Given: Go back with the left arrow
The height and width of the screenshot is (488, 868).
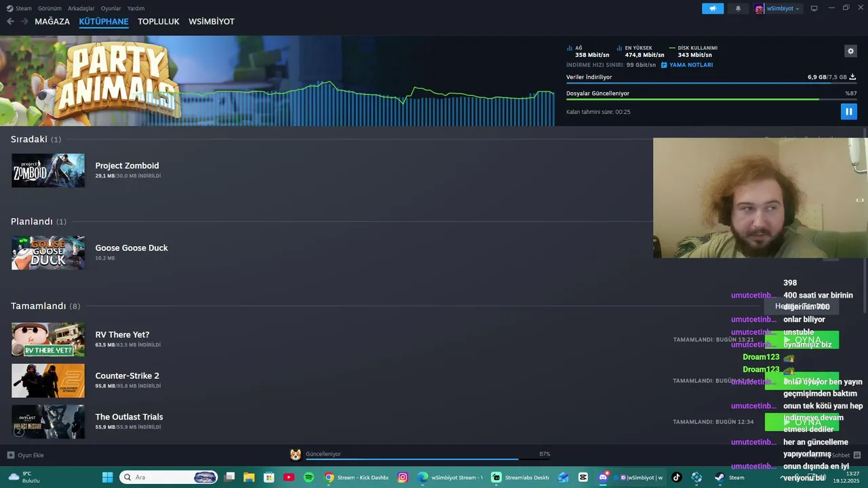Looking at the screenshot, I should point(10,22).
